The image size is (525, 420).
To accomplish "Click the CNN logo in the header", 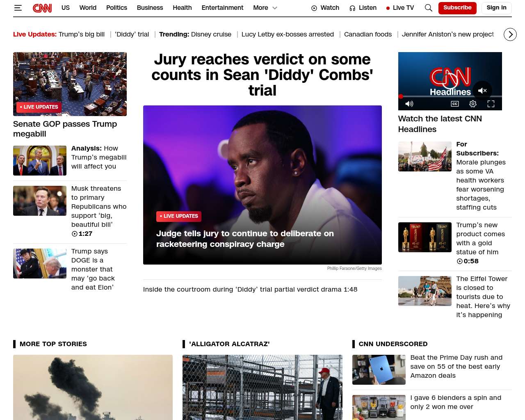I will pyautogui.click(x=42, y=8).
